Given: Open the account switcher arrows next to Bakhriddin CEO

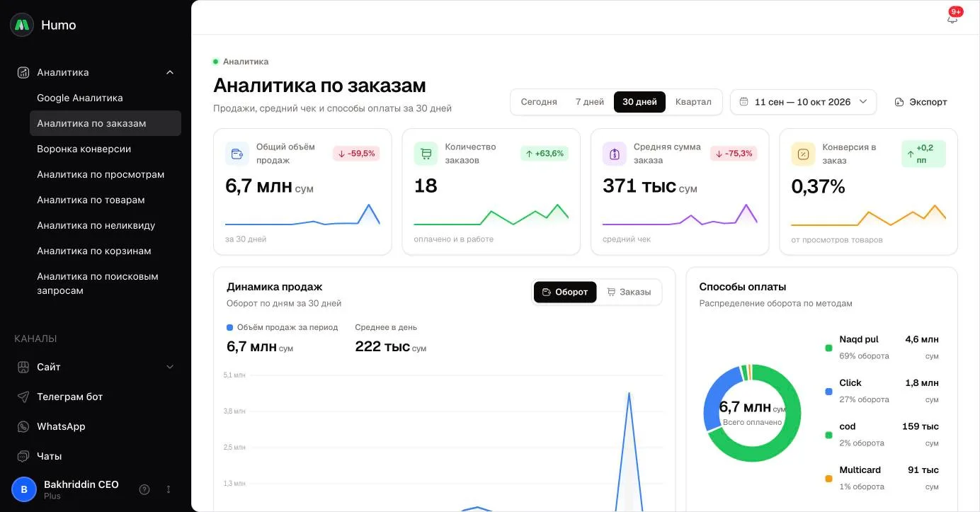Looking at the screenshot, I should (x=169, y=489).
